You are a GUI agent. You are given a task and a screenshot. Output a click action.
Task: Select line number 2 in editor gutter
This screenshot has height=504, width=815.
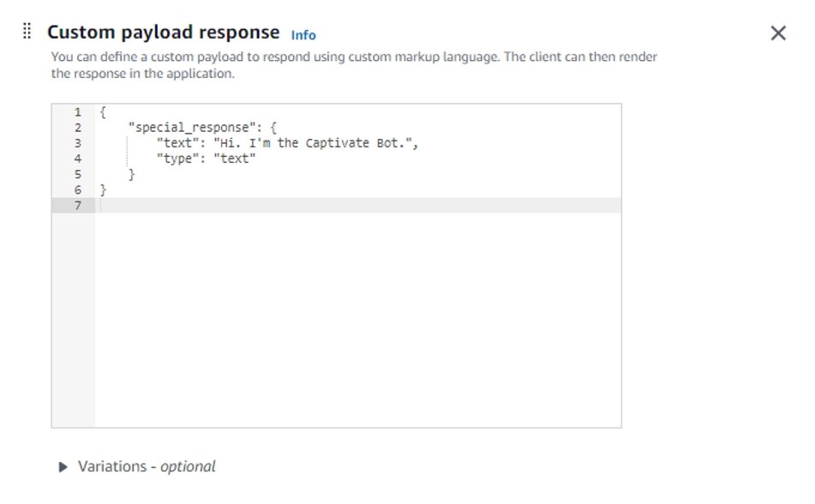[77, 128]
